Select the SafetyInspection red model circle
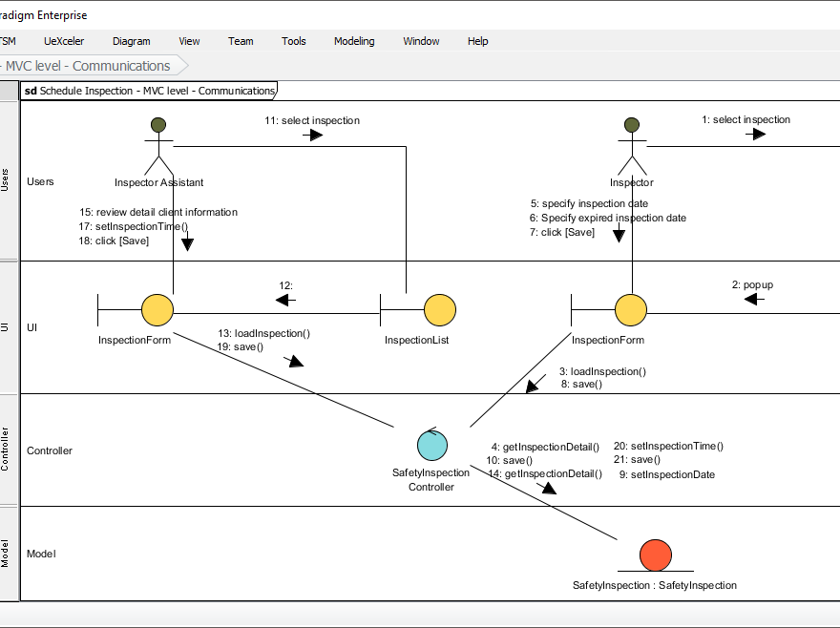This screenshot has height=628, width=840. click(x=655, y=555)
